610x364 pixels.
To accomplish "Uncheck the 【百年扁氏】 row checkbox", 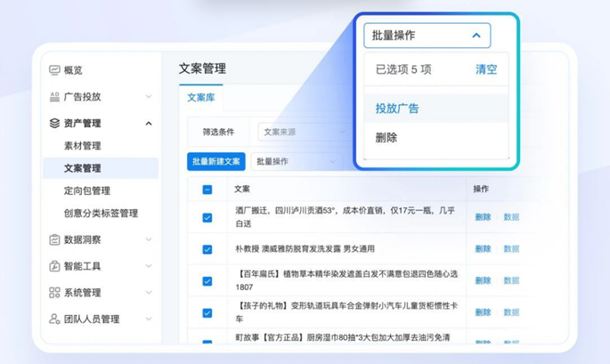I will click(x=207, y=280).
